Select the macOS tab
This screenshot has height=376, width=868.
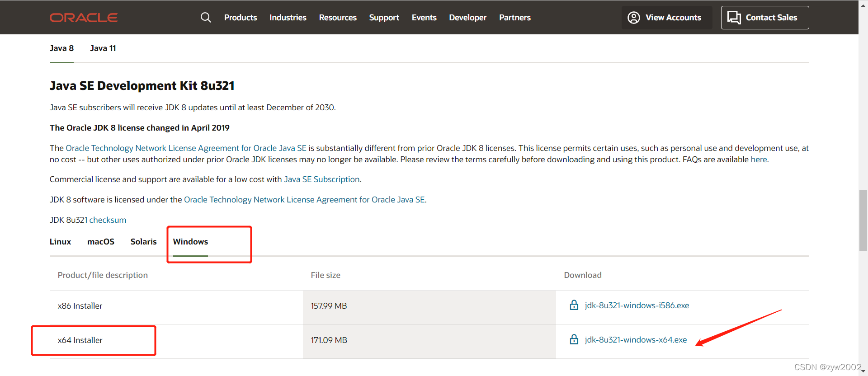pyautogui.click(x=101, y=242)
